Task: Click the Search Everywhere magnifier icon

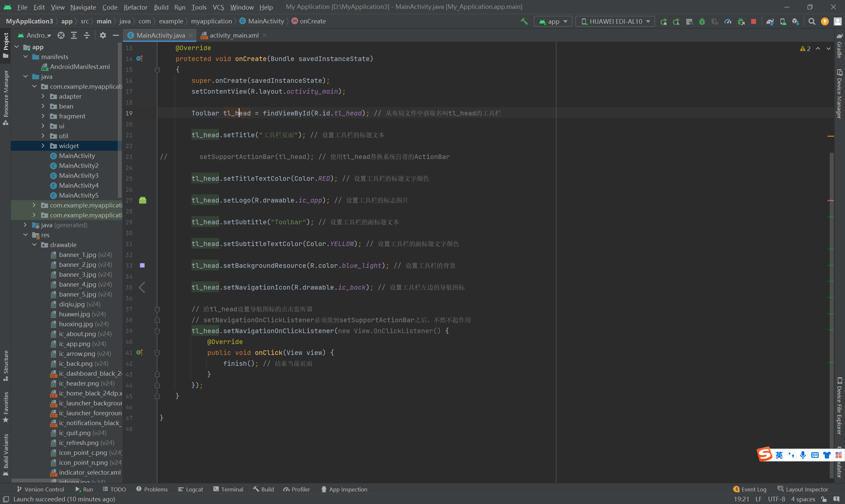Action: pyautogui.click(x=811, y=21)
